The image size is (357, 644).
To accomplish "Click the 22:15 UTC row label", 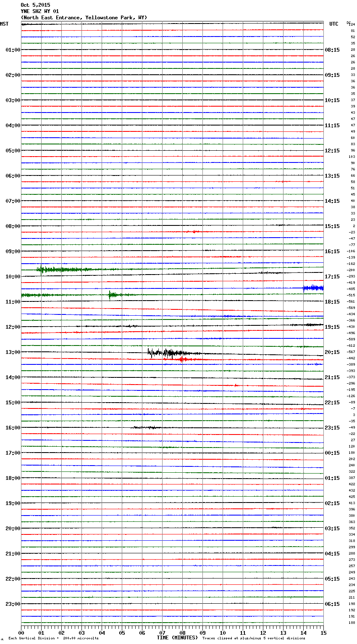I will pyautogui.click(x=332, y=403).
